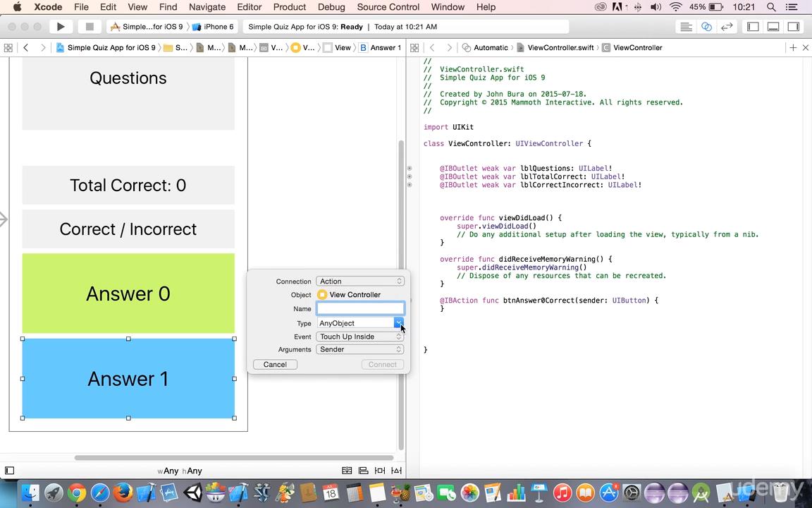Show the Standard editor

click(x=686, y=26)
